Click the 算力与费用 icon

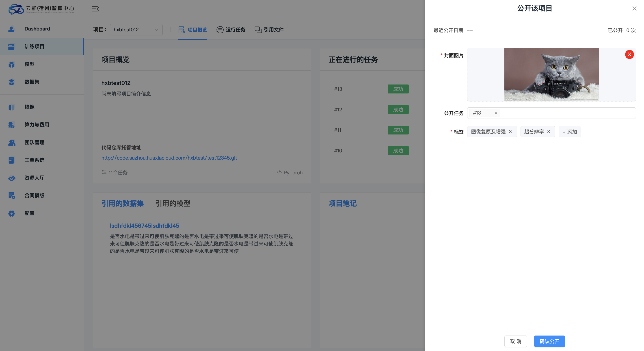point(11,125)
